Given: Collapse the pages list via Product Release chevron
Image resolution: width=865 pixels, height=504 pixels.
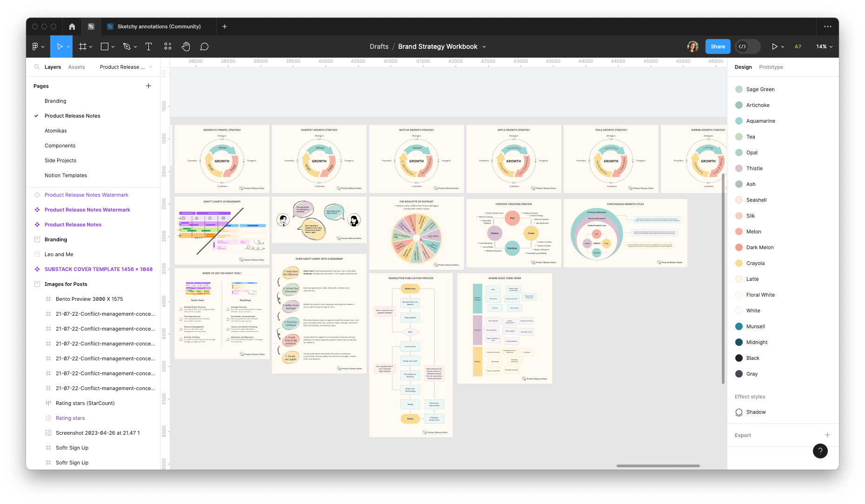Looking at the screenshot, I should (x=151, y=67).
